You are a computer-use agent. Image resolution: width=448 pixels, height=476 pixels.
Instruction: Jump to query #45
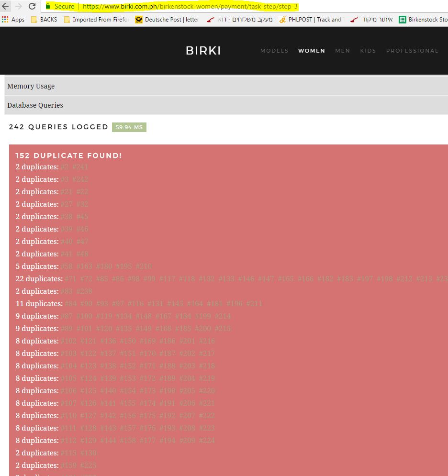(x=82, y=217)
